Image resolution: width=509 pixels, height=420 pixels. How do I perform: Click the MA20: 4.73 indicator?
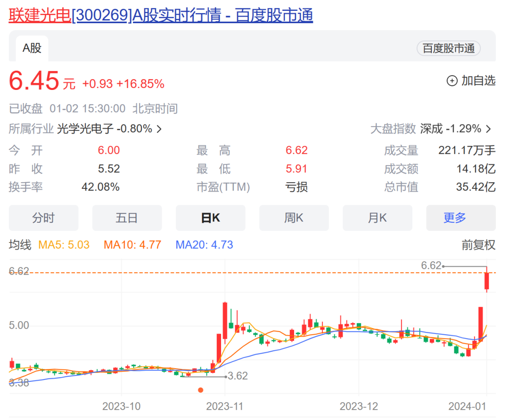click(204, 245)
